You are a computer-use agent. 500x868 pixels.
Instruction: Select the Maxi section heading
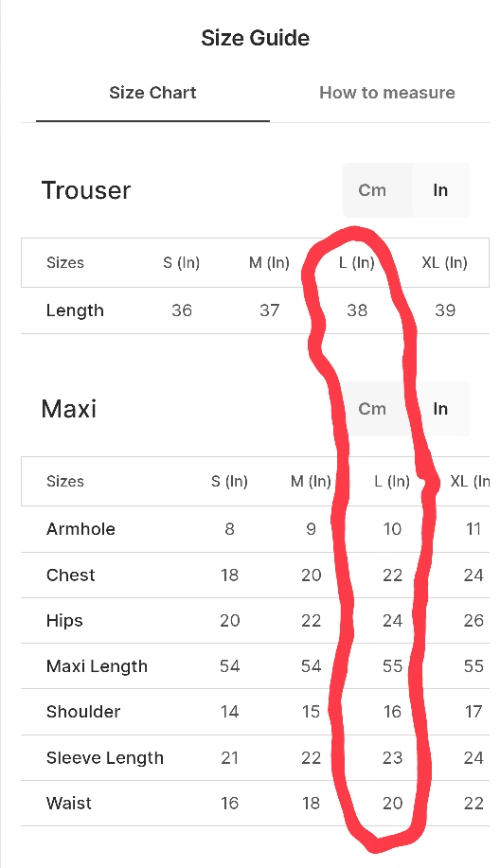69,409
